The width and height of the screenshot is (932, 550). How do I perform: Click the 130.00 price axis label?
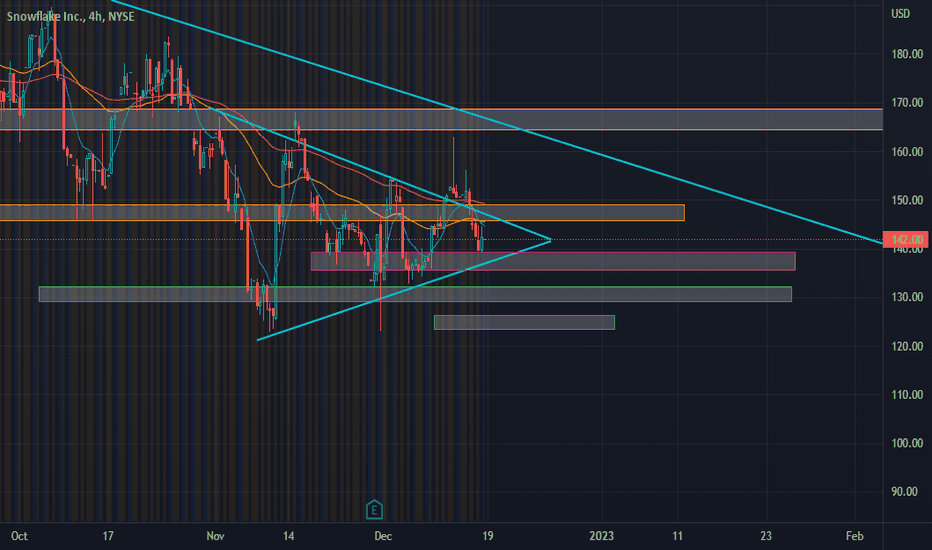(x=907, y=297)
